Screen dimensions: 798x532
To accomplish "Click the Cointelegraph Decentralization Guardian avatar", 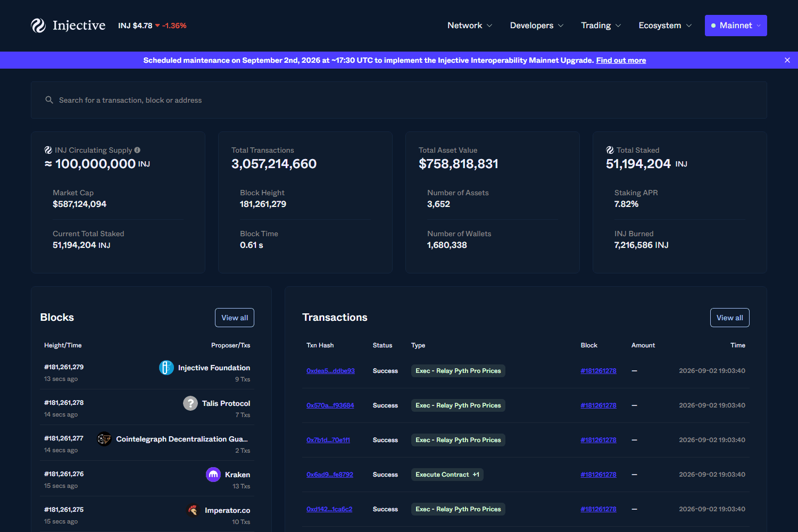I will 104,439.
